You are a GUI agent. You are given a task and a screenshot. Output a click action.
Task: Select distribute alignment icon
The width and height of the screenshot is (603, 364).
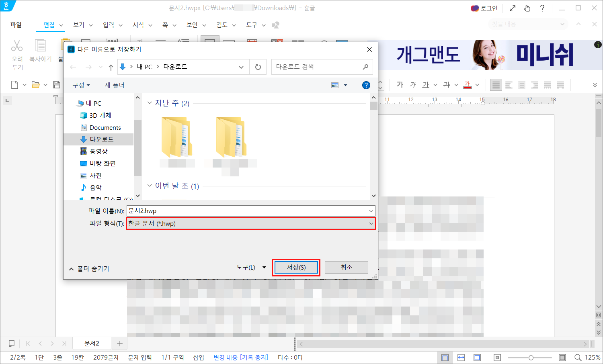click(548, 85)
